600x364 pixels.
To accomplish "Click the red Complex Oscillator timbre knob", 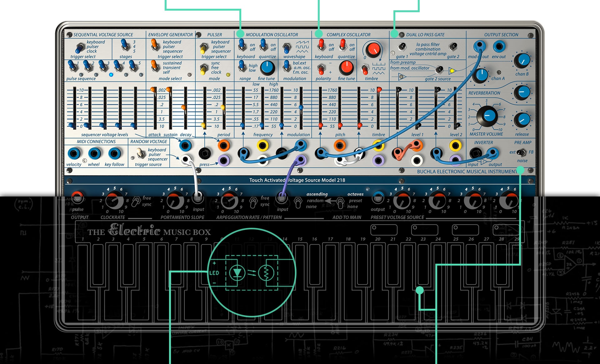I will (372, 49).
